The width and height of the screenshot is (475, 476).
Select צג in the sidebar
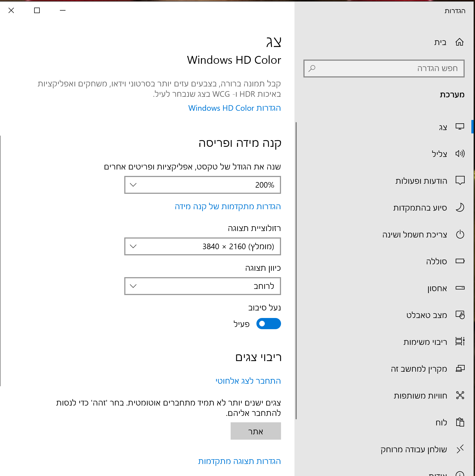point(384,127)
